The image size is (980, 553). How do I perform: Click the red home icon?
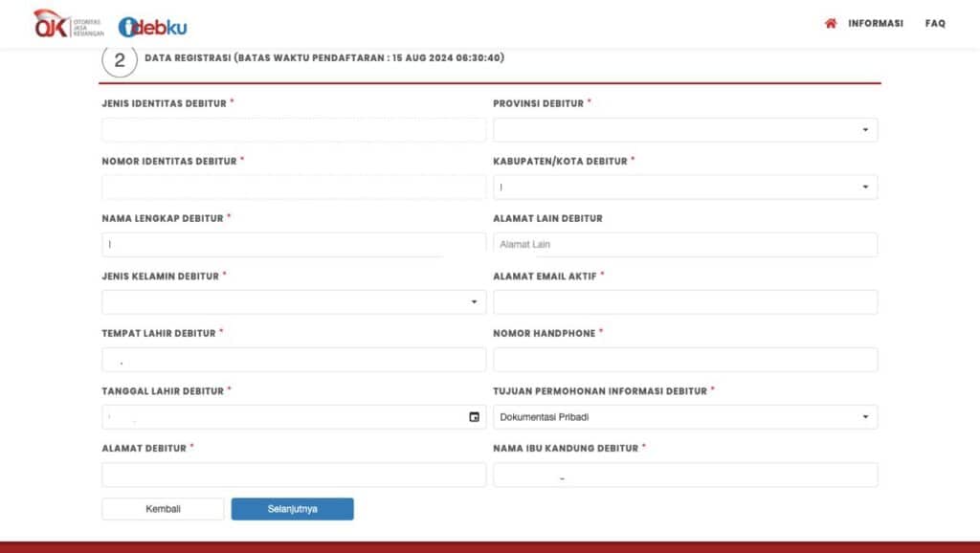click(830, 23)
